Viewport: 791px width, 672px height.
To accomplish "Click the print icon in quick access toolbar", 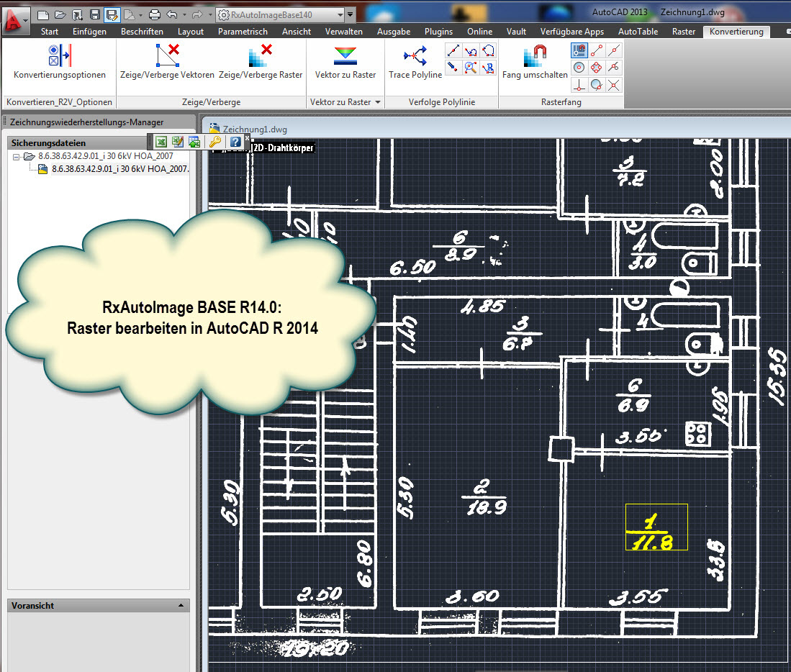I will [x=154, y=14].
